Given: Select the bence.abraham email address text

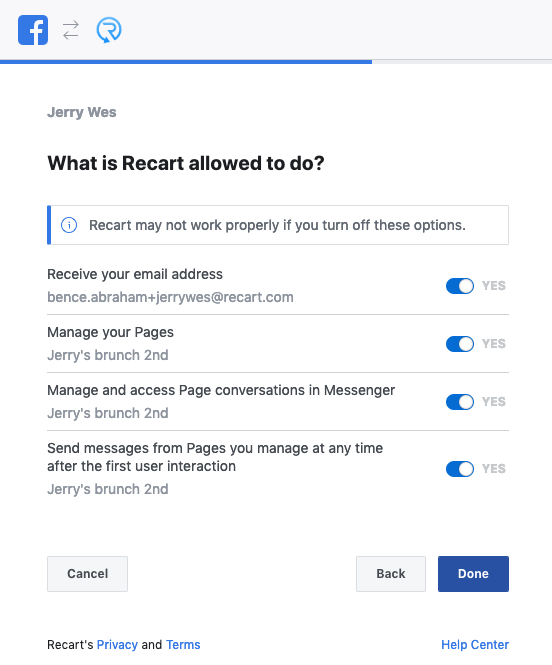Looking at the screenshot, I should (170, 297).
